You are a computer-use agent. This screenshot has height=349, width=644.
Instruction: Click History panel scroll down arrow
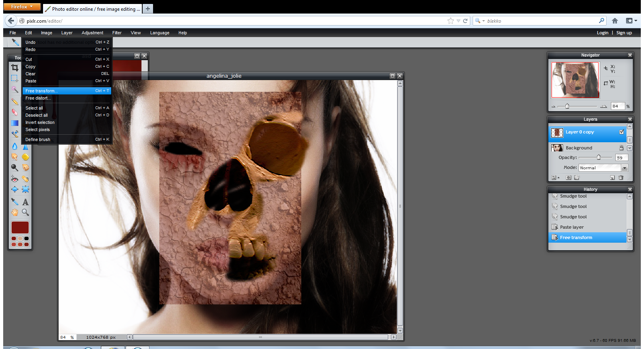tap(630, 239)
